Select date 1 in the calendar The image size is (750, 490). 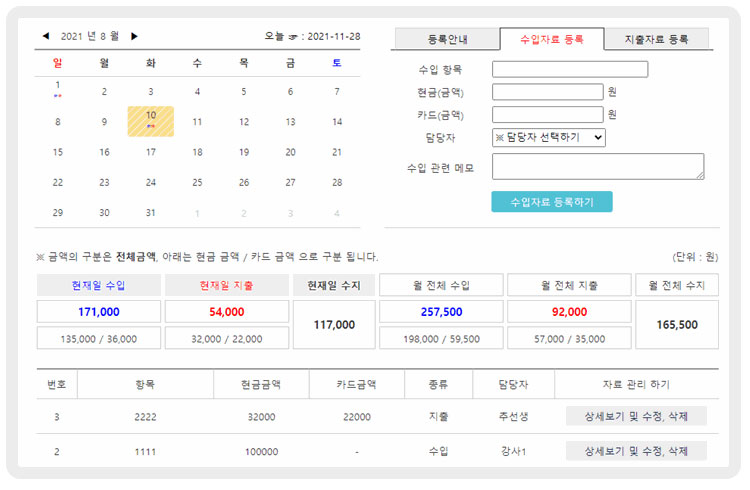[58, 87]
